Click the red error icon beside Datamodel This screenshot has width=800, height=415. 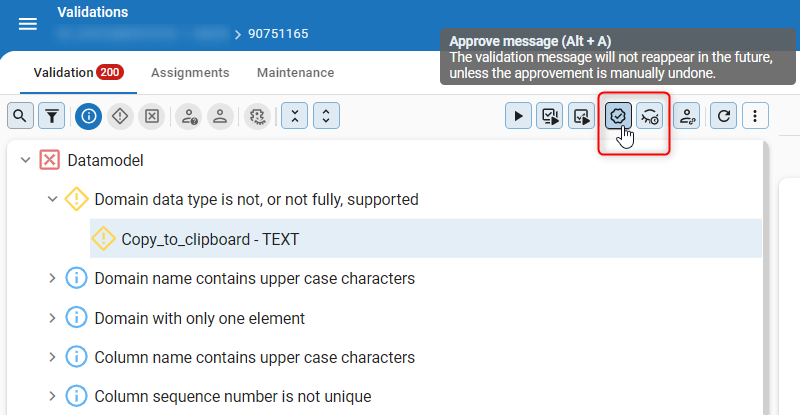(49, 160)
